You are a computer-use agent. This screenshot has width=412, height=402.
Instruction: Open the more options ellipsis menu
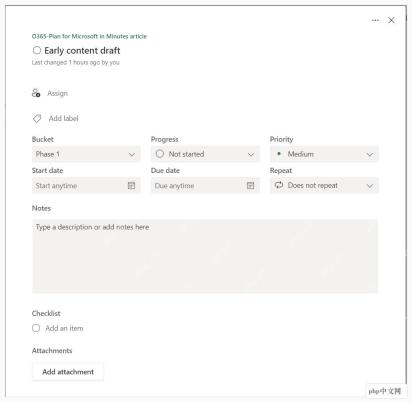(375, 20)
